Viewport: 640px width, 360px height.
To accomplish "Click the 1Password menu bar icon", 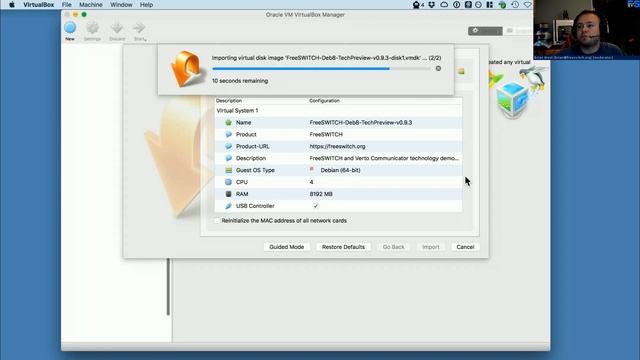I will [457, 5].
